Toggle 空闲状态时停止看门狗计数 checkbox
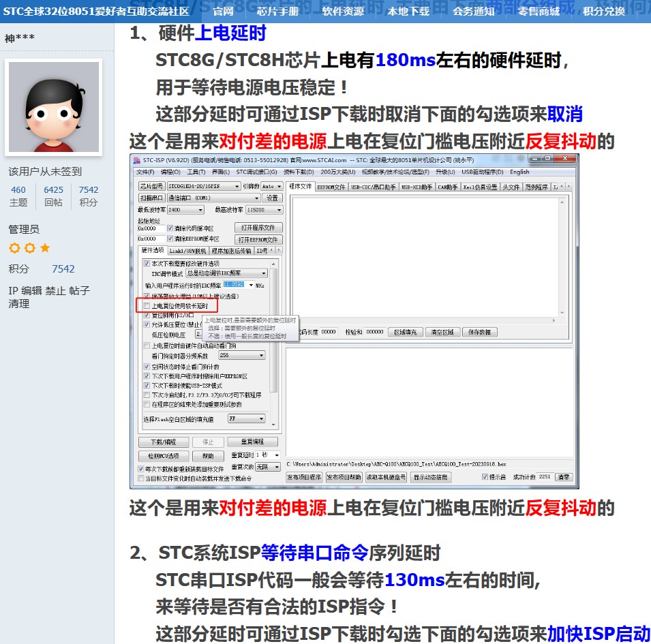This screenshot has width=651, height=644. (147, 367)
